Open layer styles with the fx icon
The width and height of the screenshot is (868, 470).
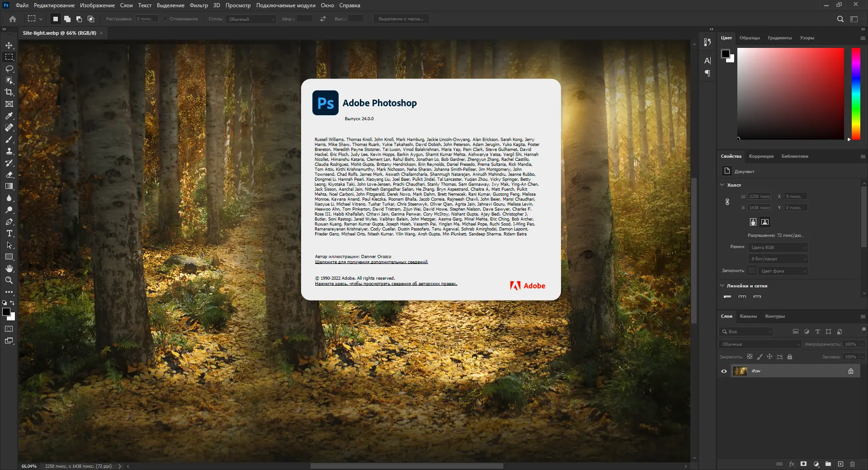click(x=792, y=464)
